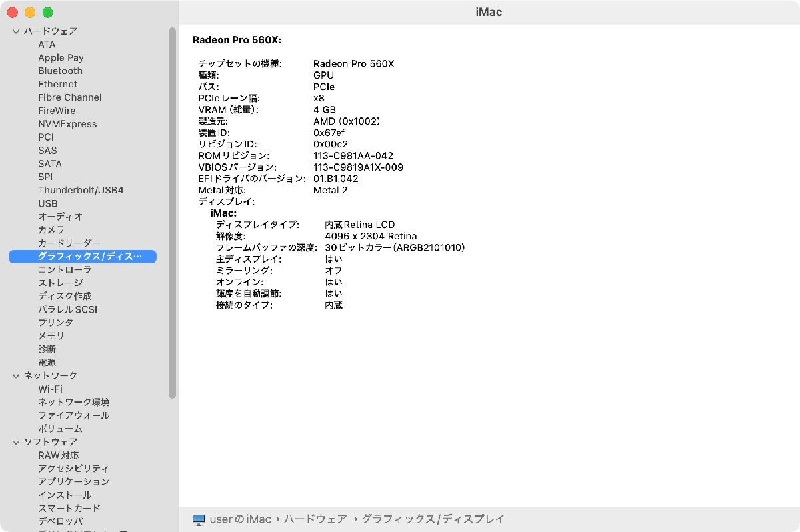The width and height of the screenshot is (800, 532).
Task: Select the ファイアウォール item
Action: coord(73,415)
